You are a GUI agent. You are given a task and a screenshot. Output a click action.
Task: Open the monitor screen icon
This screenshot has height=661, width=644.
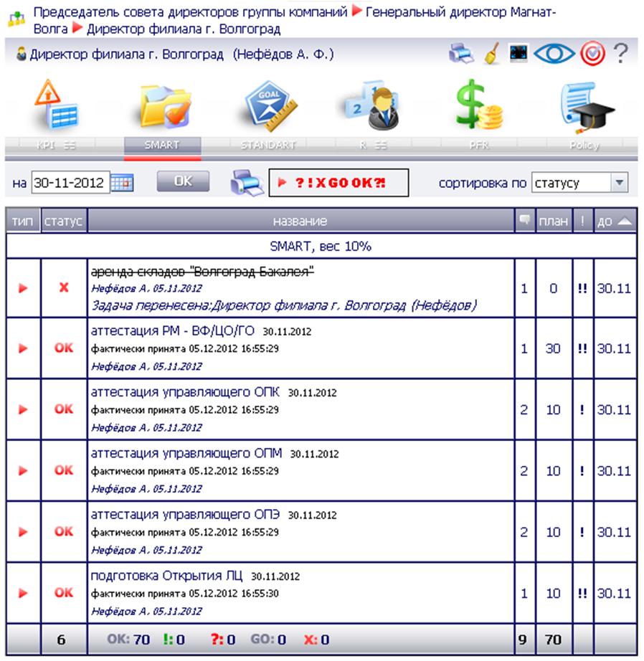[x=518, y=54]
